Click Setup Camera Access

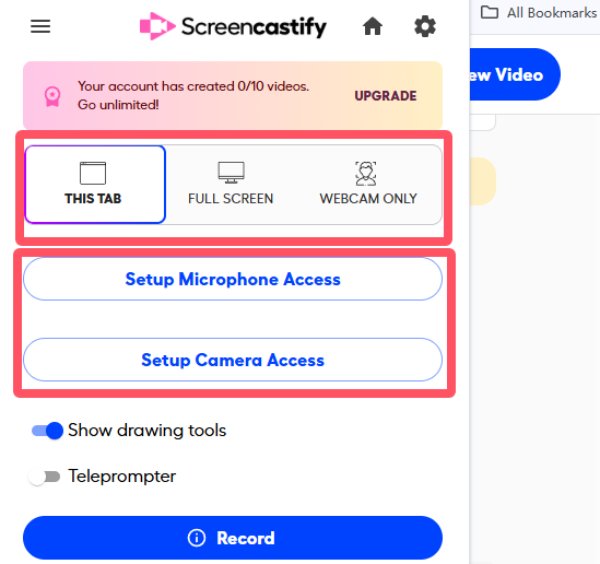pos(232,360)
